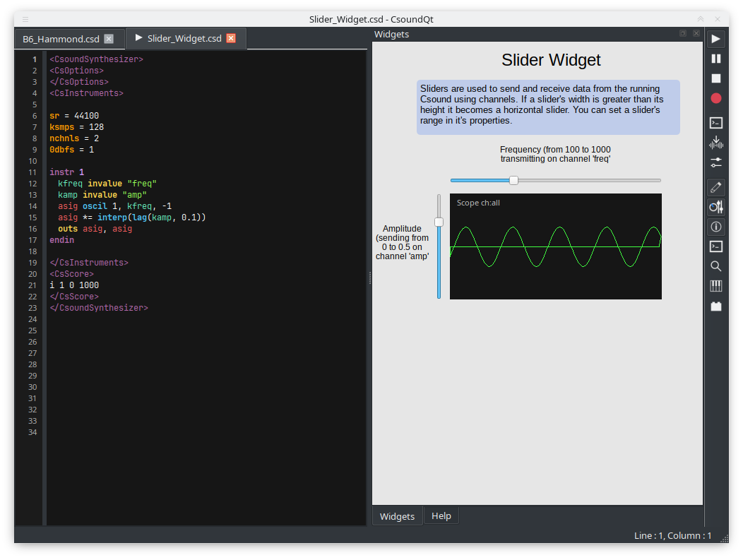Click the 'outs asig, asig' line

click(95, 229)
